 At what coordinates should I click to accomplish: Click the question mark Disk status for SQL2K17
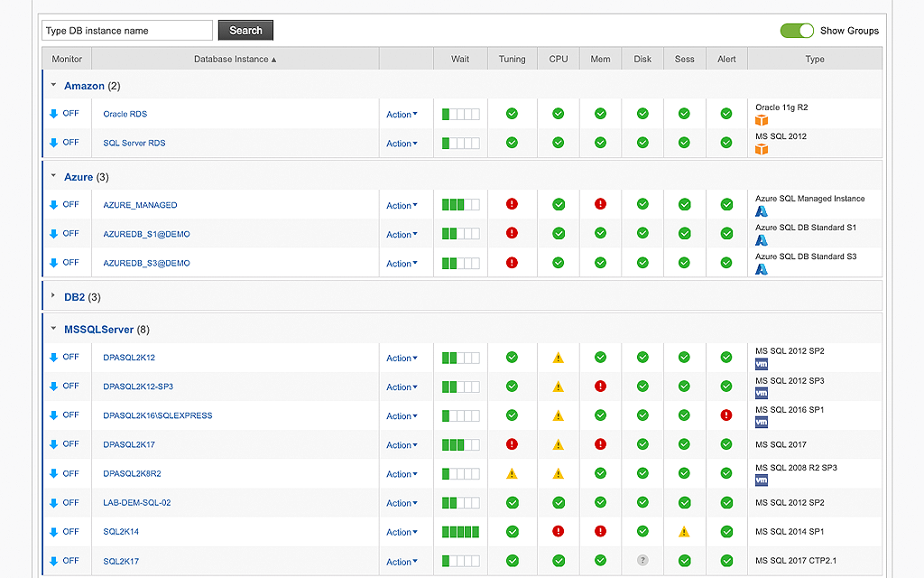click(x=642, y=561)
